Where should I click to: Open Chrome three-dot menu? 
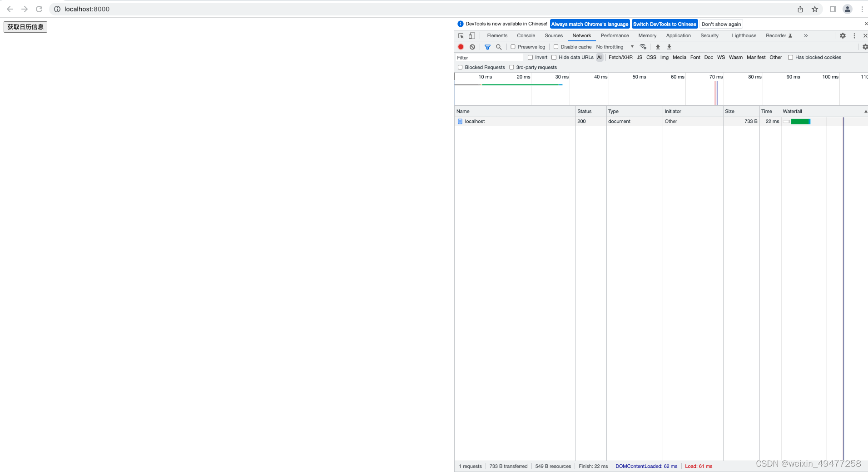click(x=862, y=9)
